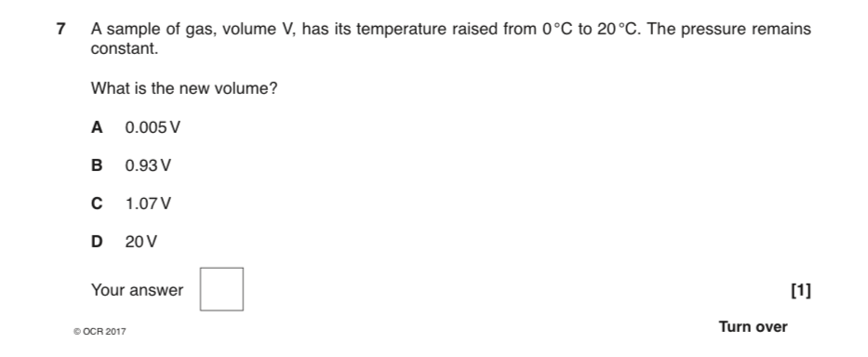The width and height of the screenshot is (868, 357).
Task: Select option A 0.005 V
Action: (136, 128)
